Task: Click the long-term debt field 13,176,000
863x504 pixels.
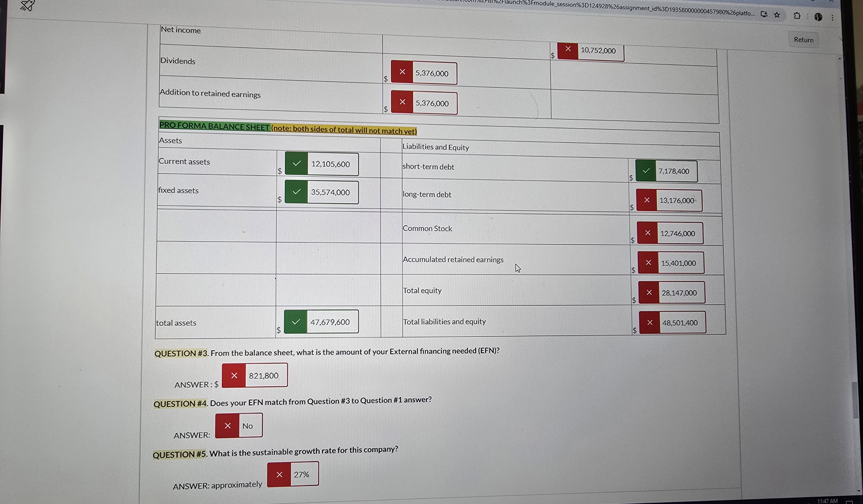Action: point(676,200)
